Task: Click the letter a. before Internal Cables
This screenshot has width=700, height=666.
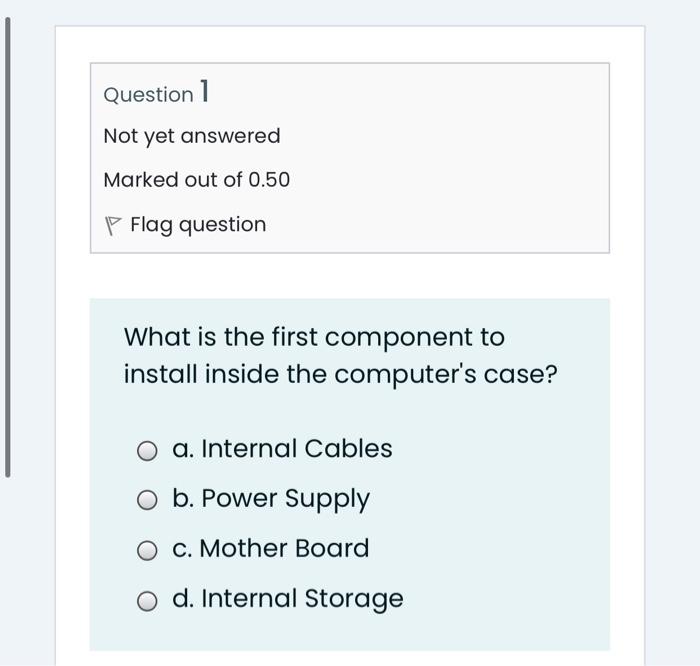Action: coord(183,449)
